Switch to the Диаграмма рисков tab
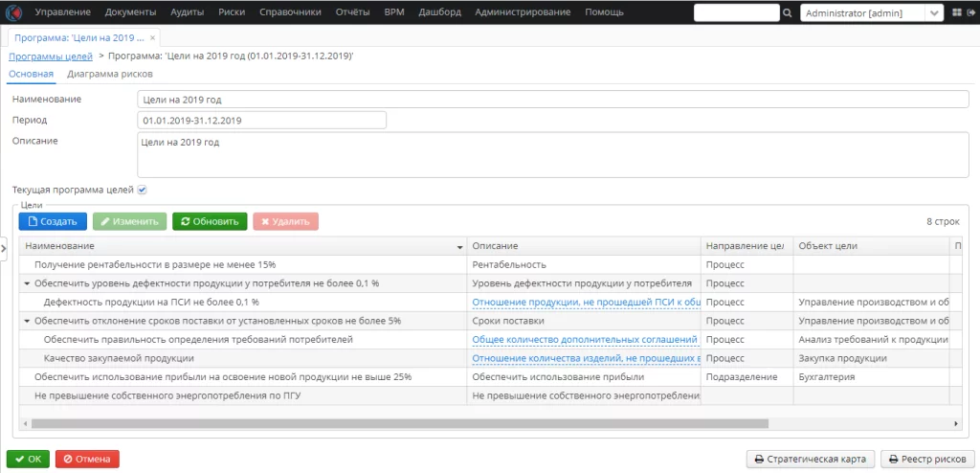Viewport: 980px width, 473px height. pos(110,74)
